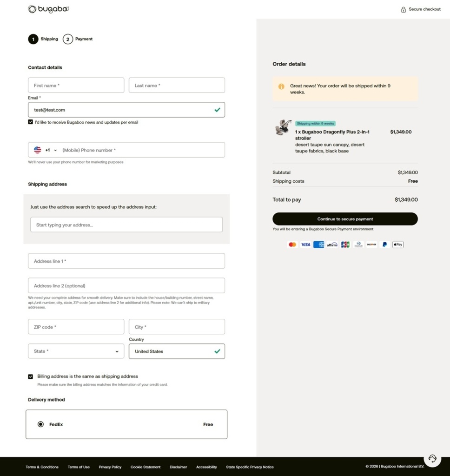Screen dimensions: 450x476
Task: Click the Apple Pay icon
Action: (x=398, y=245)
